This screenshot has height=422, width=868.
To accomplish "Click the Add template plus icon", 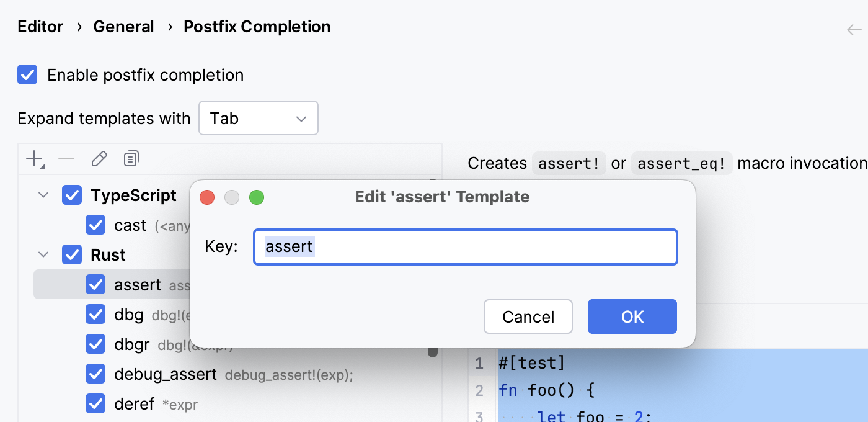I will [33, 158].
